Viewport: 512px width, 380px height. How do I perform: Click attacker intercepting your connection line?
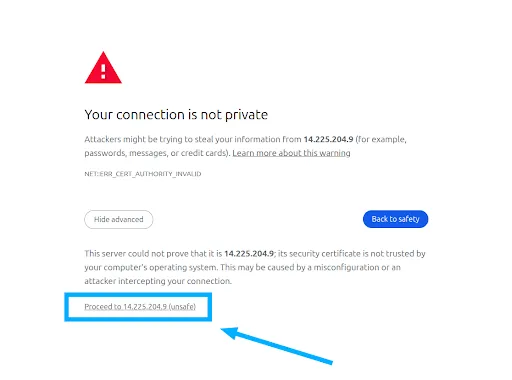pyautogui.click(x=158, y=281)
